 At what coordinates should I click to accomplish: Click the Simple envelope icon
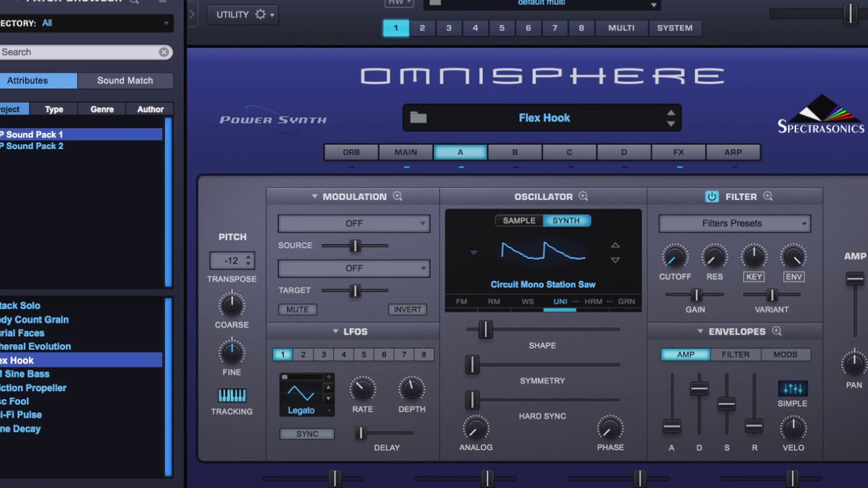coord(793,388)
